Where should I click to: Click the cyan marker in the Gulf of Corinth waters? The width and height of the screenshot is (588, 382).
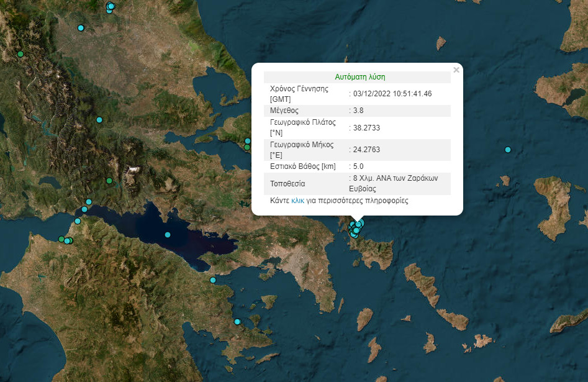click(167, 235)
